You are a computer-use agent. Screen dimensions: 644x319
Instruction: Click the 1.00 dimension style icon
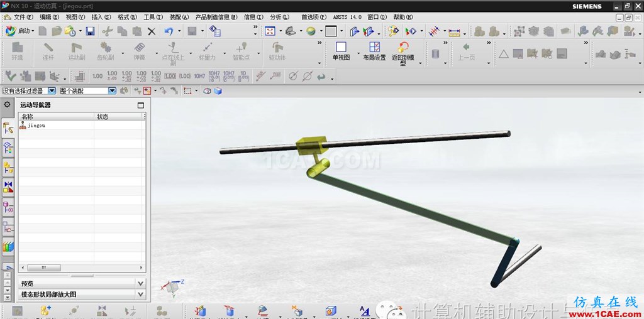(x=97, y=76)
